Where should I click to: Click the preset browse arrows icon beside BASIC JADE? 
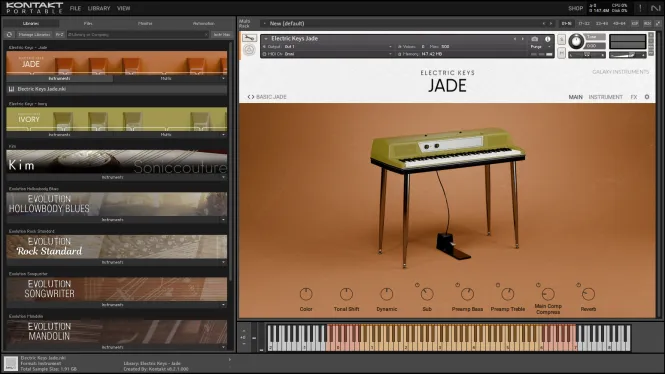click(x=251, y=97)
